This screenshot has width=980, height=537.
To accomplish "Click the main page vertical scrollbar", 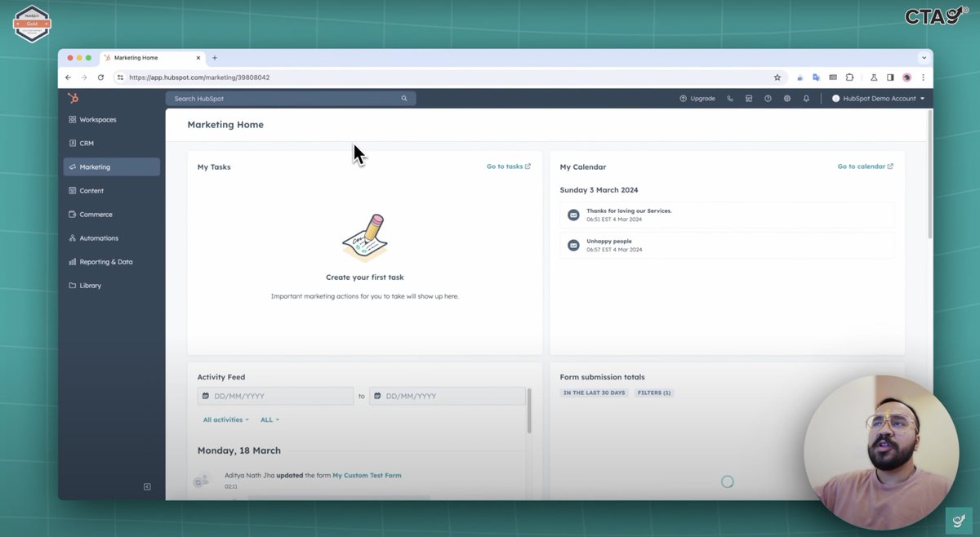I will click(x=929, y=175).
